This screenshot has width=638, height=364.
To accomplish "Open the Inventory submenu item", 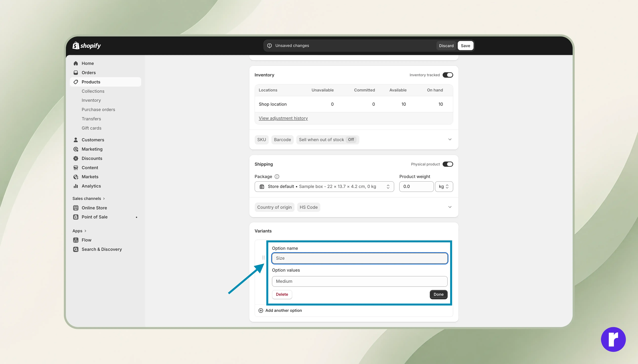I will pos(91,100).
